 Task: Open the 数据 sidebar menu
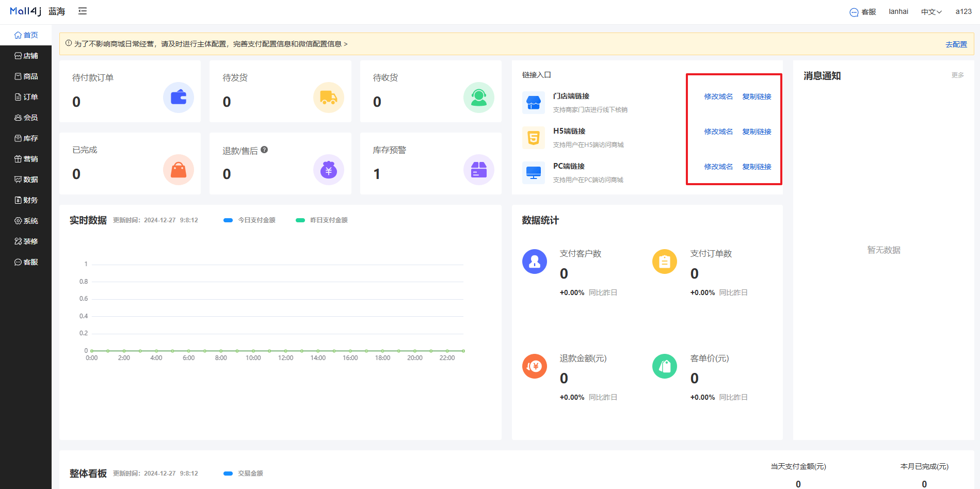pos(26,180)
